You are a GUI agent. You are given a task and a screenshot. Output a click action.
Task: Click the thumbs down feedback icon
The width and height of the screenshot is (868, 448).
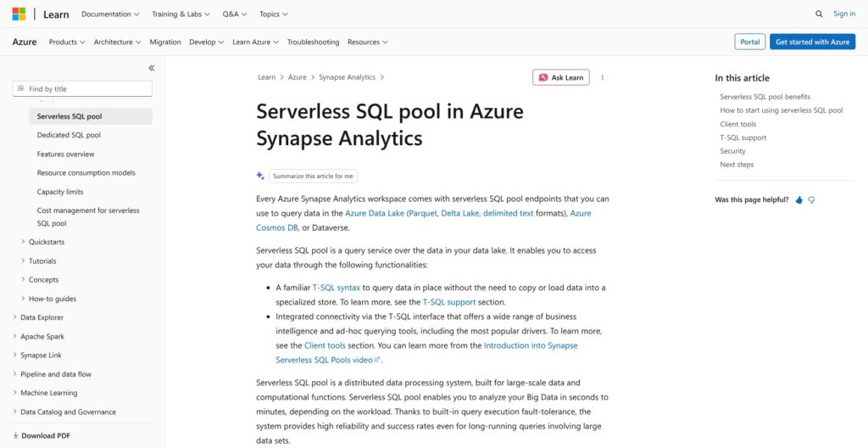point(811,200)
